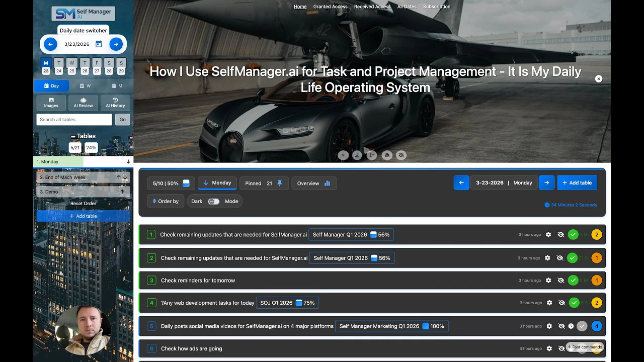Open Home in top navigation
This screenshot has height=362, width=644.
pos(300,7)
